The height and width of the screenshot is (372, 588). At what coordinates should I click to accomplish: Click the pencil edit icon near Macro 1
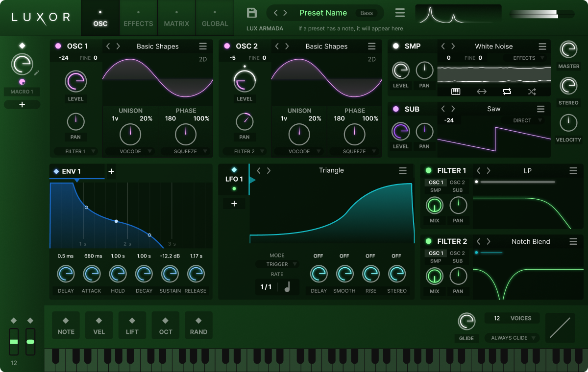(37, 73)
